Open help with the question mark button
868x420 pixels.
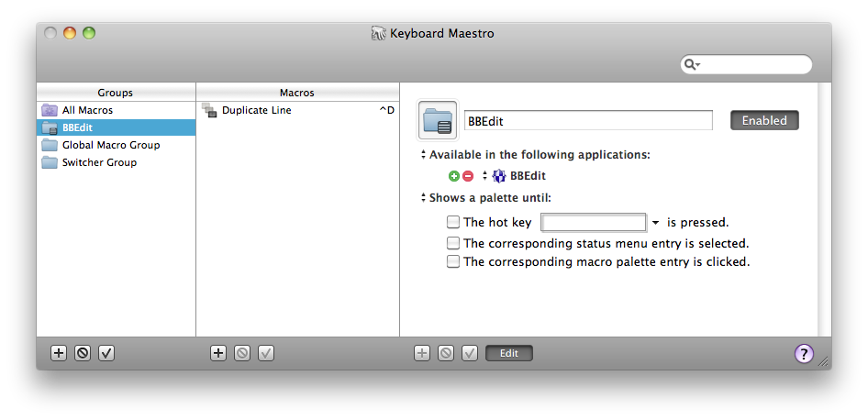[805, 353]
